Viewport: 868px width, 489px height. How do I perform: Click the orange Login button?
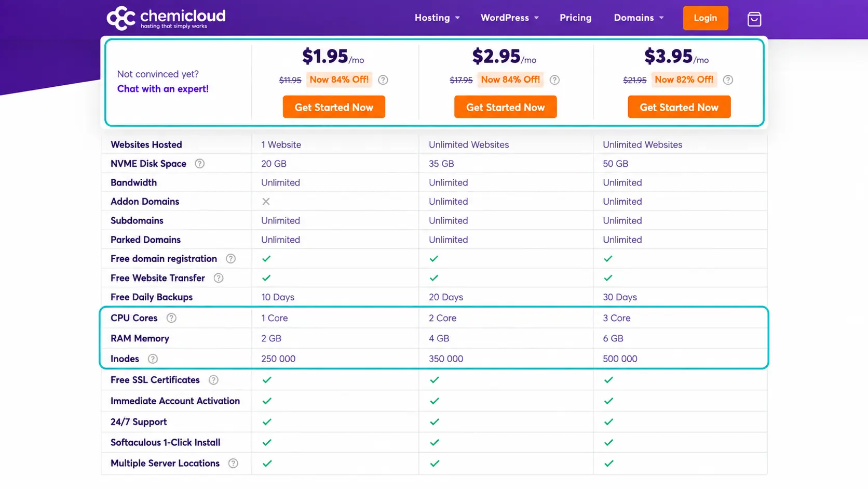coord(706,18)
